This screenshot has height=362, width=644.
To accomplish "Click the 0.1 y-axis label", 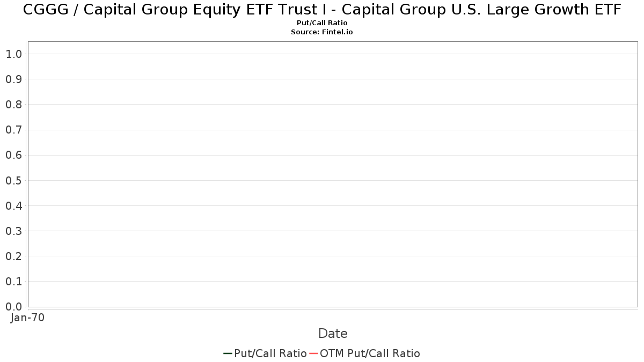I will (x=13, y=281).
